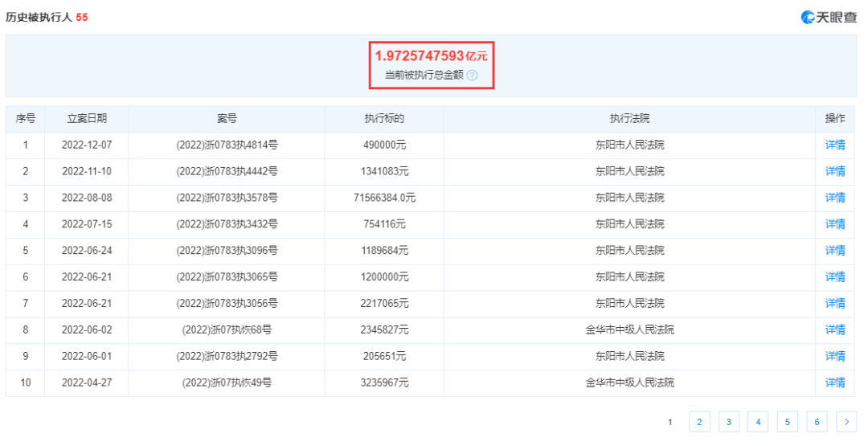
Task: Go to next page arrow
Action: 846,421
